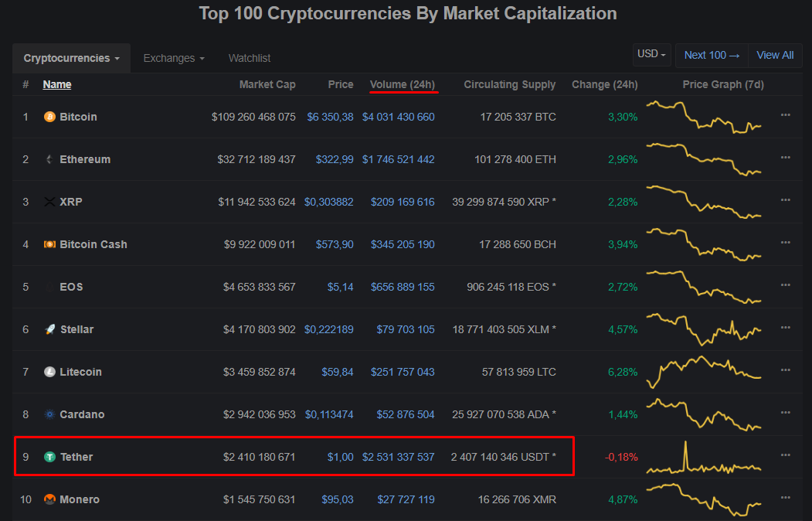Open the Exchanges dropdown
Screen dimensions: 812x521
click(x=173, y=58)
